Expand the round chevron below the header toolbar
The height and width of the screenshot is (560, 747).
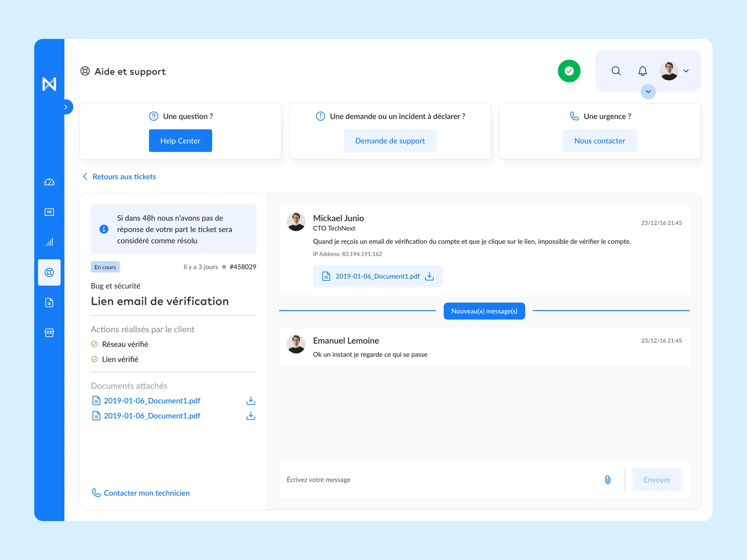tap(648, 92)
